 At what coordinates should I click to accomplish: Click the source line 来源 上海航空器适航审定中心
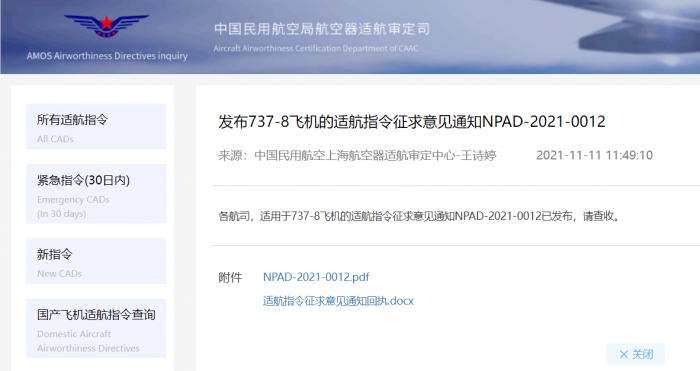click(x=357, y=155)
